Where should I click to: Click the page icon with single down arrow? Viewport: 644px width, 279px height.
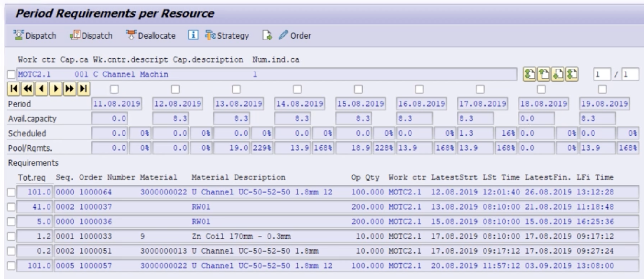(x=558, y=74)
